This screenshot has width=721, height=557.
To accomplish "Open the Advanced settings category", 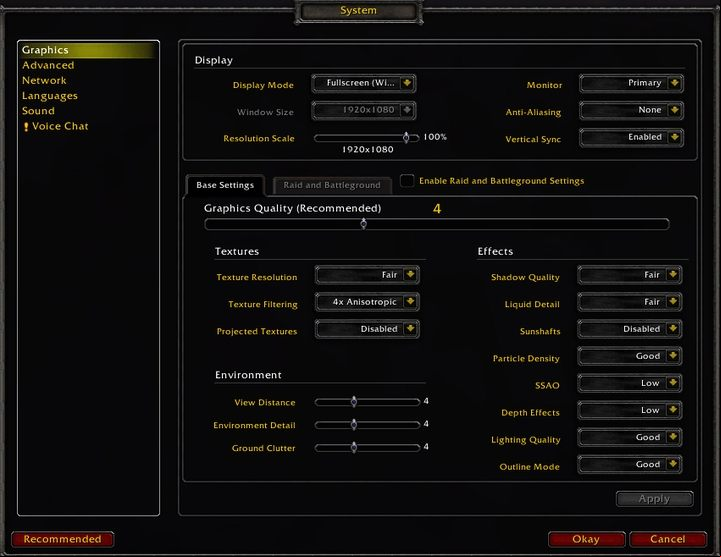I will (48, 65).
